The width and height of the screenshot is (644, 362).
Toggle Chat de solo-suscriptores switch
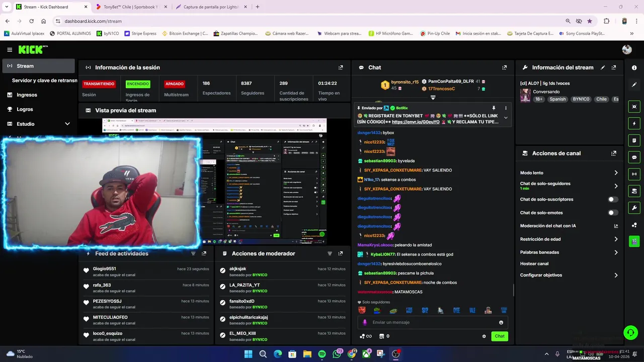pos(613,200)
